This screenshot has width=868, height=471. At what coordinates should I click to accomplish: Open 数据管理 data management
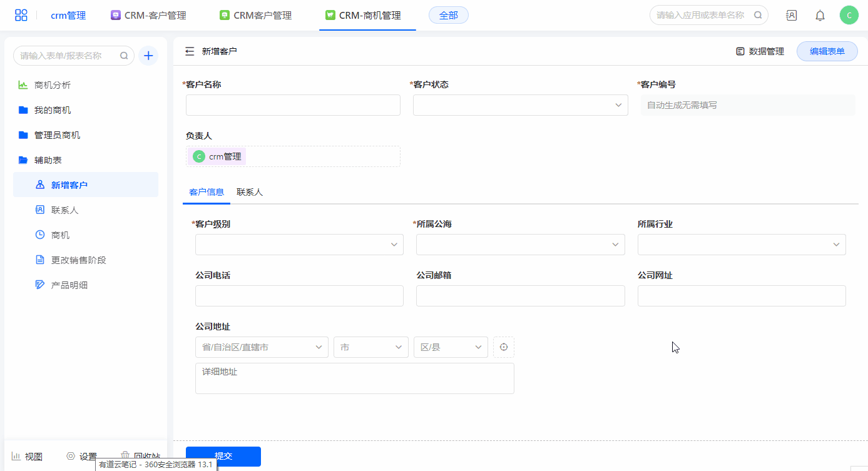[760, 51]
